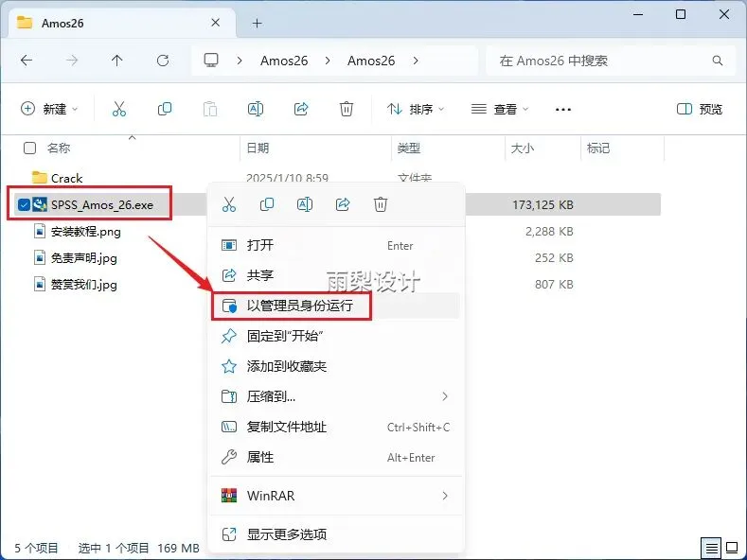Sort by the 大小 column header
The height and width of the screenshot is (560, 747).
523,149
